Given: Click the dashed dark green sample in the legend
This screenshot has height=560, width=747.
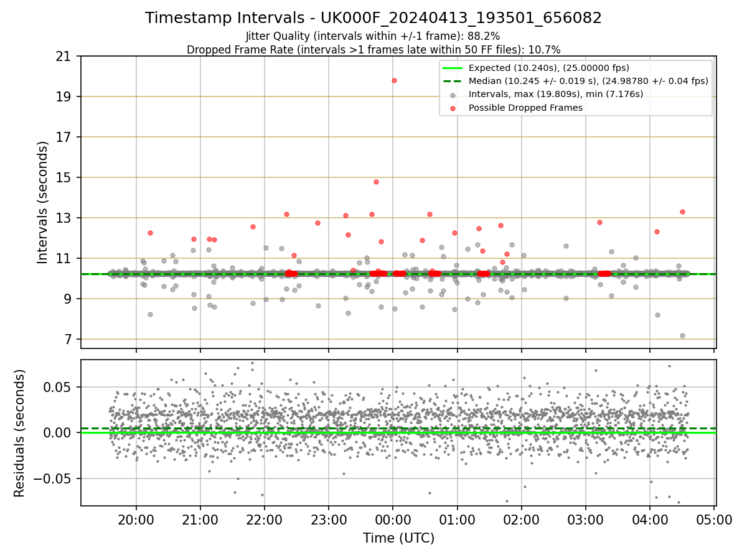Looking at the screenshot, I should (x=453, y=81).
